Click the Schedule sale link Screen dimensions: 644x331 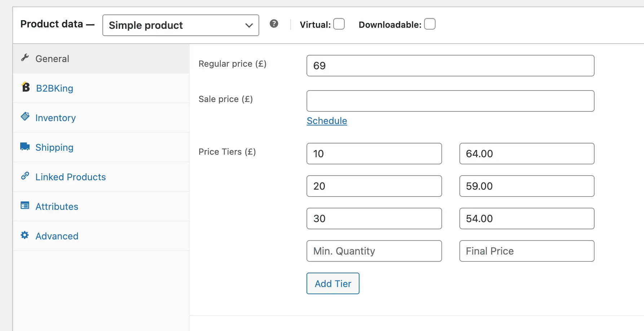pyautogui.click(x=327, y=121)
